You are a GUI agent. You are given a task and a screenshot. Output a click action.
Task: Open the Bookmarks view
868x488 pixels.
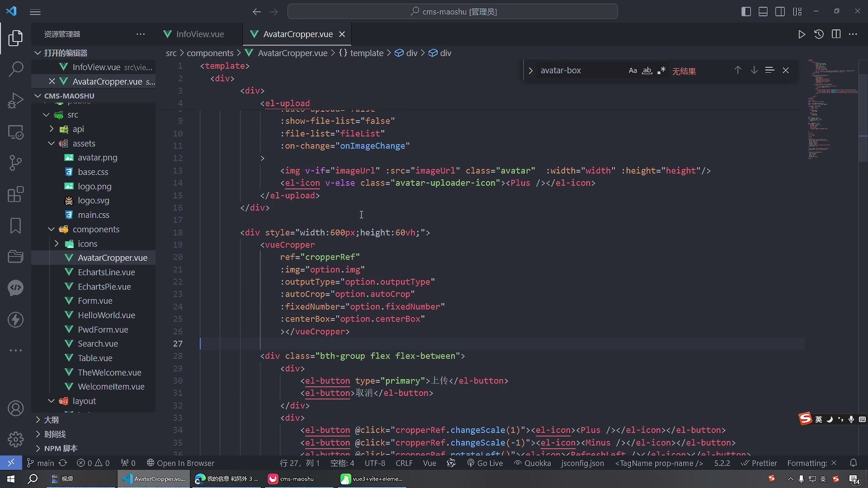pos(16,225)
